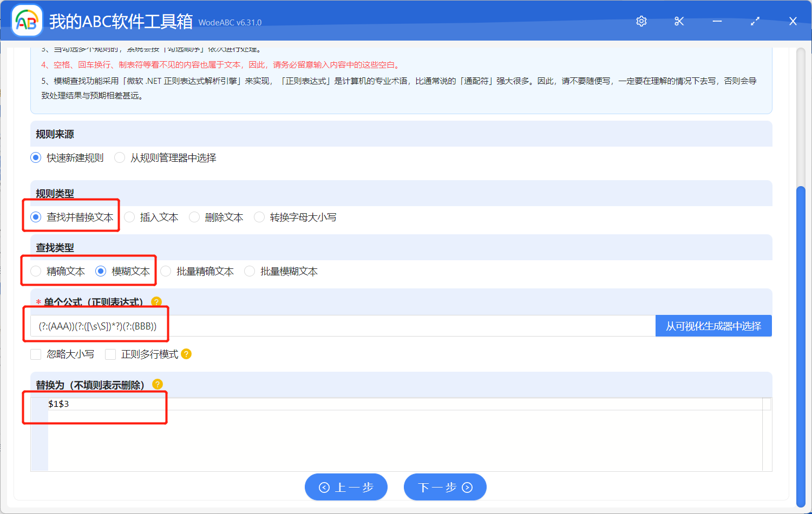This screenshot has width=812, height=514.
Task: Enable the 忽略大小写 checkbox
Action: pyautogui.click(x=36, y=354)
